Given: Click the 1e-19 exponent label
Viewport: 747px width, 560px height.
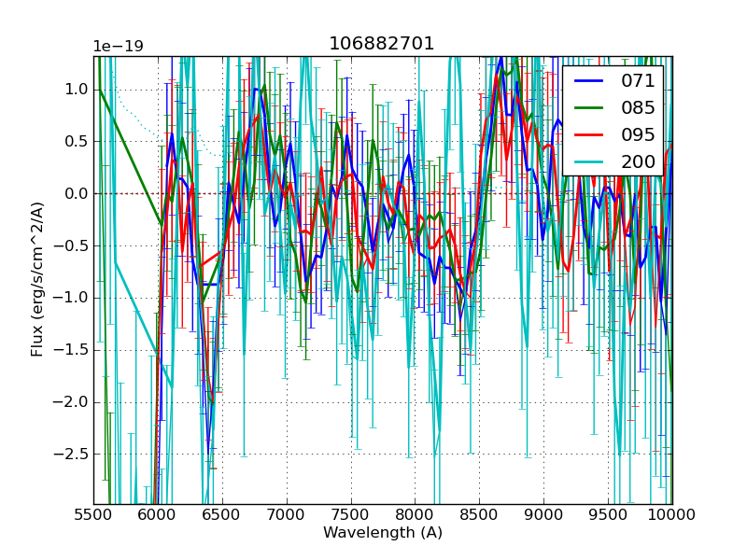Looking at the screenshot, I should [x=118, y=47].
